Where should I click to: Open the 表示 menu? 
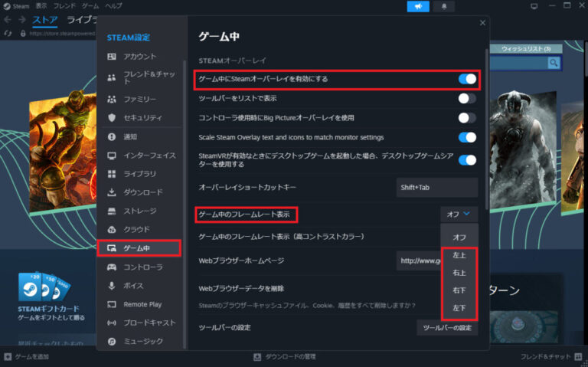pyautogui.click(x=41, y=6)
